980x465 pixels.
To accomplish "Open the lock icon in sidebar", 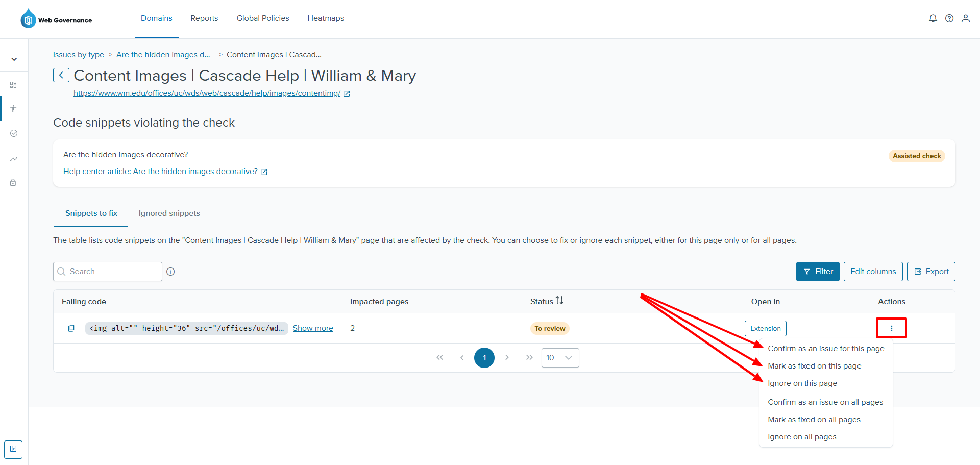I will pyautogui.click(x=14, y=182).
